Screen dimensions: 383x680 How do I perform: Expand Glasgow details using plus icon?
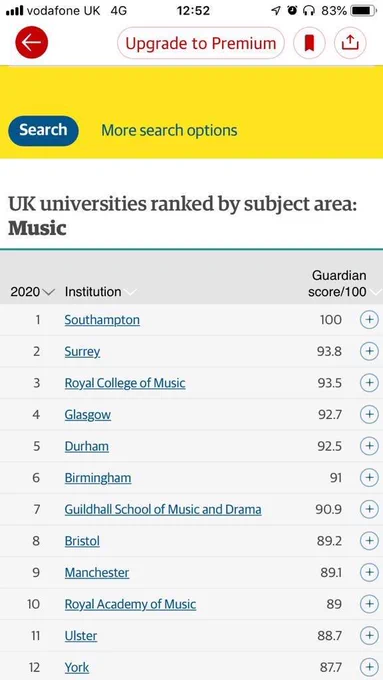(x=369, y=415)
